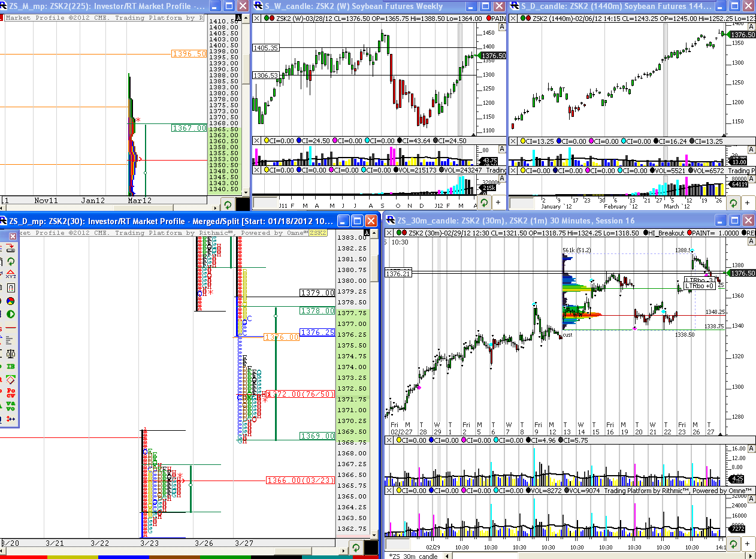Select the colored pie chart icon in the toolbox

click(11, 301)
